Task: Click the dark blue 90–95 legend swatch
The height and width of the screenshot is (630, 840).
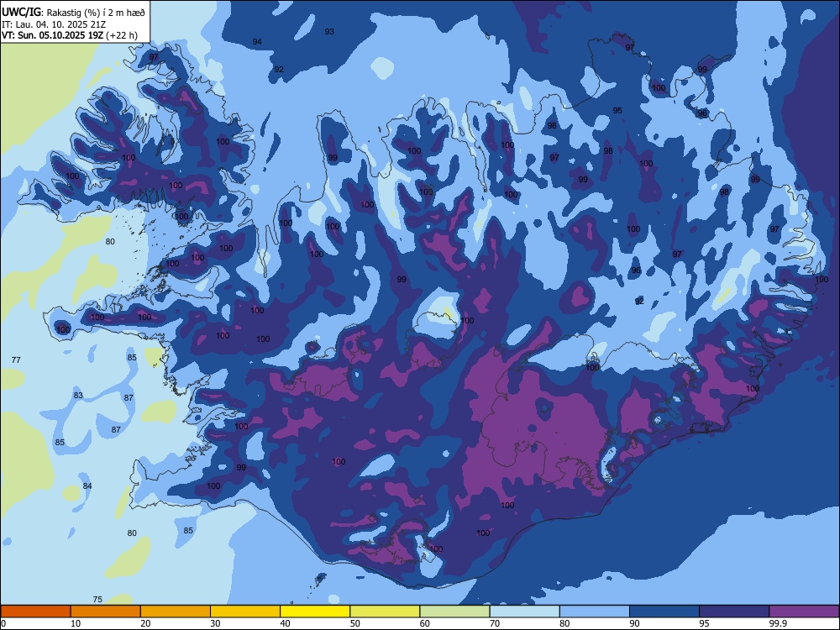Action: [664, 612]
